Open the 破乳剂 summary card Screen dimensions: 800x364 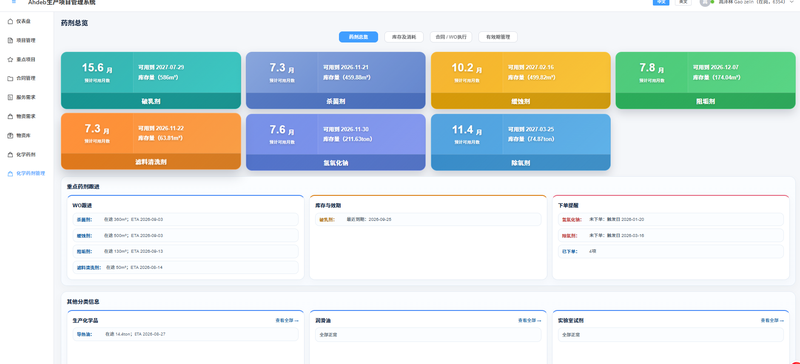151,80
